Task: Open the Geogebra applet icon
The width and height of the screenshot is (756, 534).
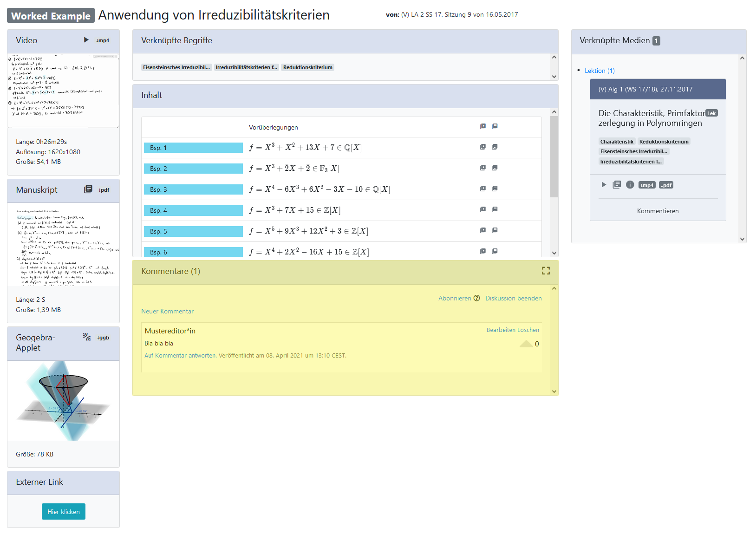Action: click(x=87, y=337)
